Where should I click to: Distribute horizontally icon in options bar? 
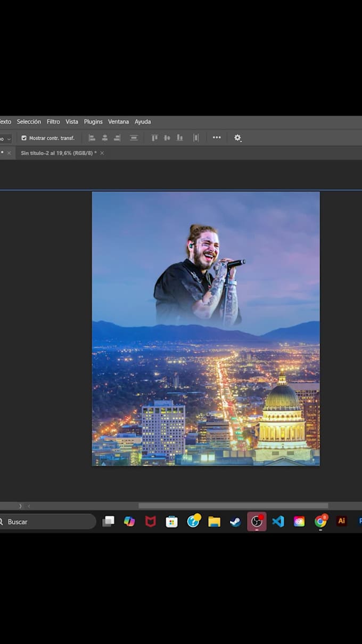pos(134,138)
